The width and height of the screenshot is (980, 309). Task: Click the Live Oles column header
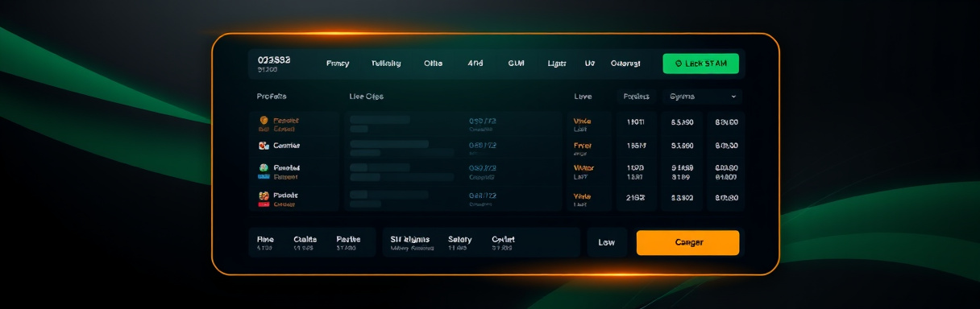(x=367, y=97)
